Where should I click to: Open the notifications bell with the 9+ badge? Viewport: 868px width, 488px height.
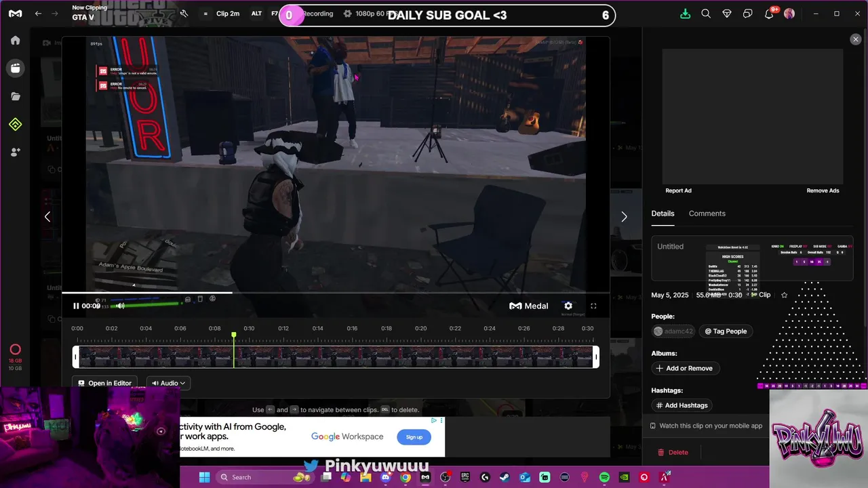[x=770, y=14]
